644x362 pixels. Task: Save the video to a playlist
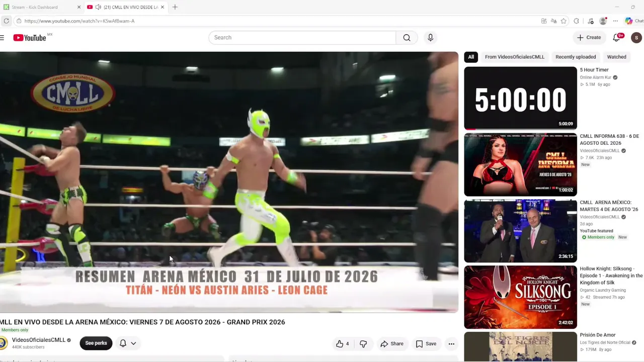[x=426, y=344]
